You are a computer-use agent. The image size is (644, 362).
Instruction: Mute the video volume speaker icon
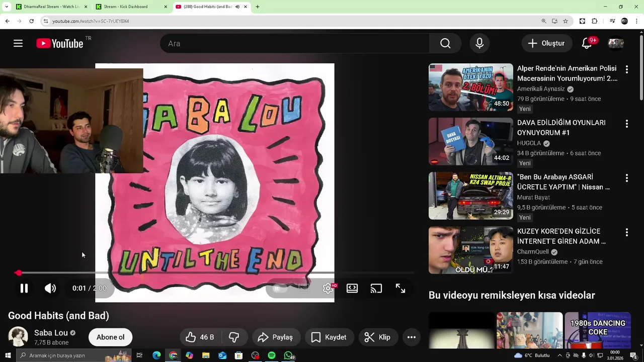coord(50,288)
